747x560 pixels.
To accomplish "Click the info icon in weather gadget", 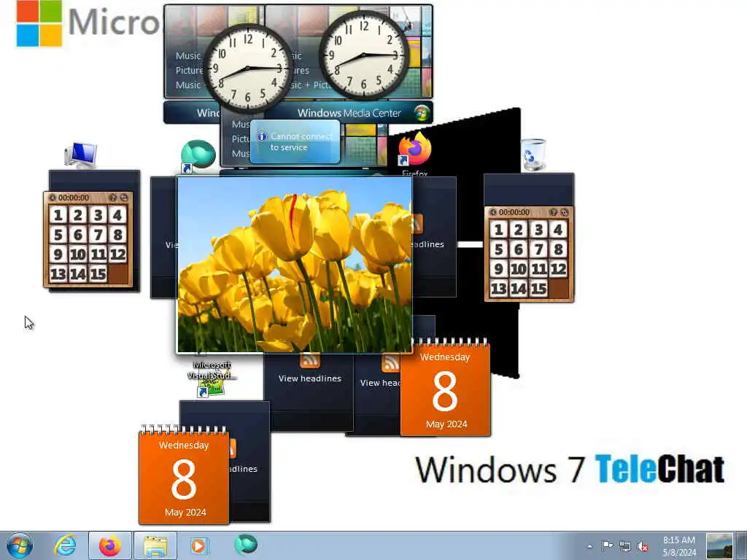I will [x=262, y=136].
